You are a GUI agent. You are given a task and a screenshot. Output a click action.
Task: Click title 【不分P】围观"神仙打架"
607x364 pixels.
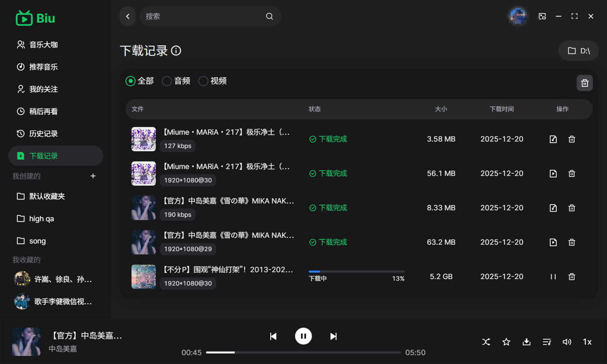[228, 269]
